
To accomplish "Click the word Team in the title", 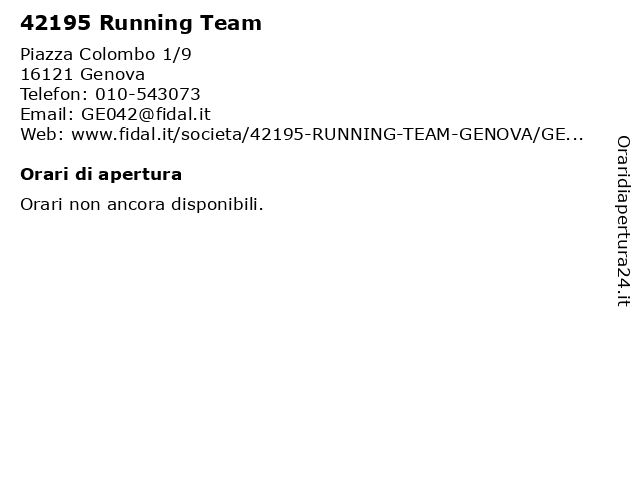I will pos(231,23).
